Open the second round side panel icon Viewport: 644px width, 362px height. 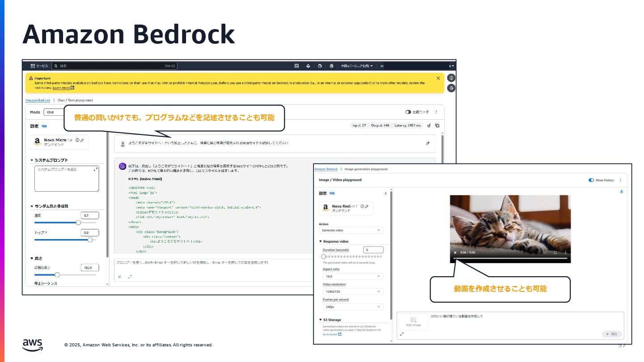451,88
